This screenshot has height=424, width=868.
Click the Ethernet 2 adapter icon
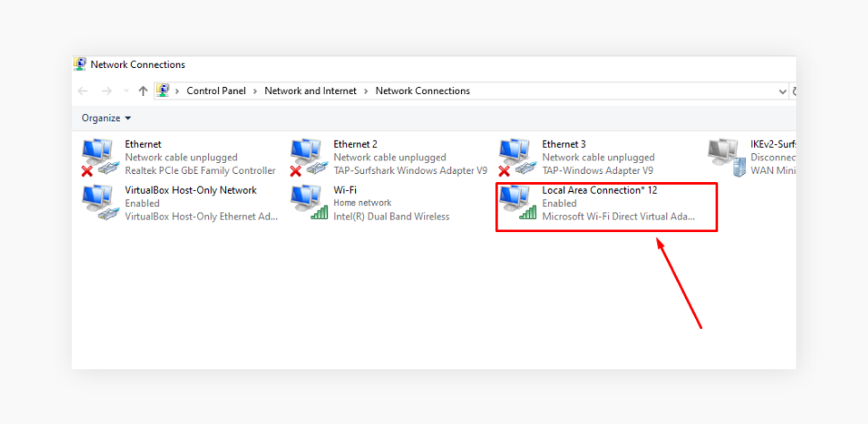[x=308, y=158]
